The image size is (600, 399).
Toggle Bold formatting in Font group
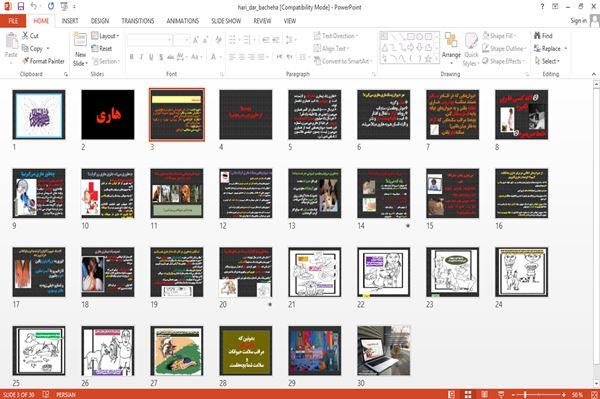[x=132, y=57]
